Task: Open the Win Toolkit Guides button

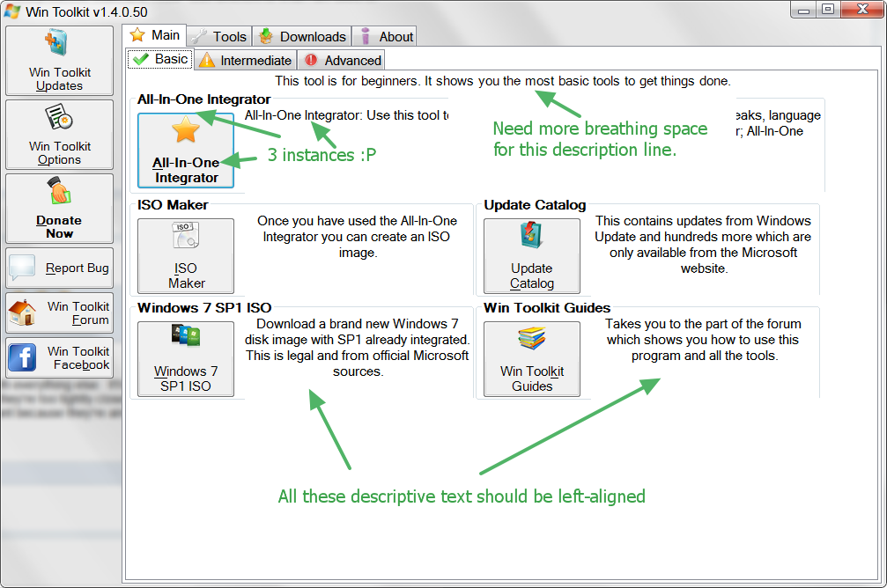Action: 532,359
